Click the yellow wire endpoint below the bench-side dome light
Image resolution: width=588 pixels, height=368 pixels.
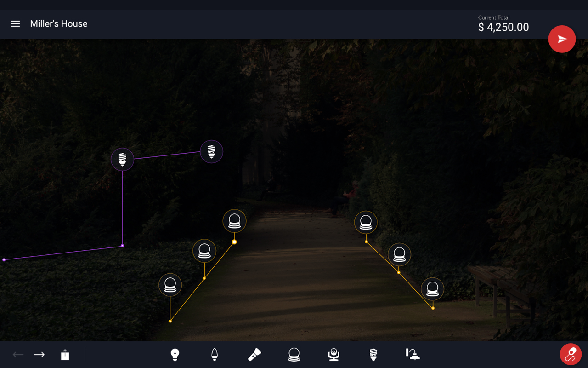point(433,308)
